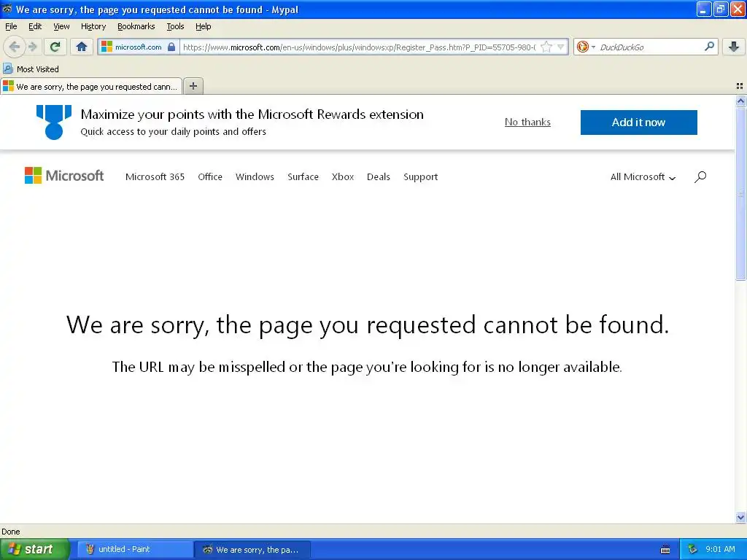Viewport: 747px width, 560px height.
Task: Click the search bar magnifier icon
Action: coord(709,46)
